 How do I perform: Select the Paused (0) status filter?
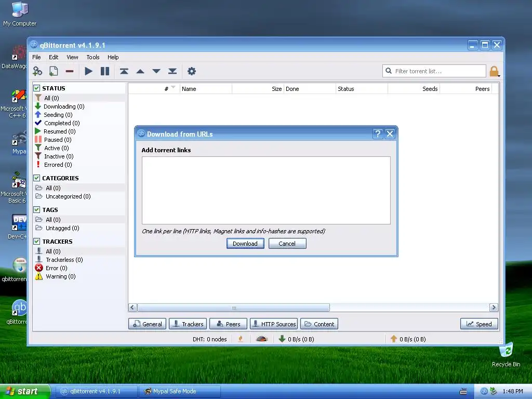pyautogui.click(x=58, y=140)
